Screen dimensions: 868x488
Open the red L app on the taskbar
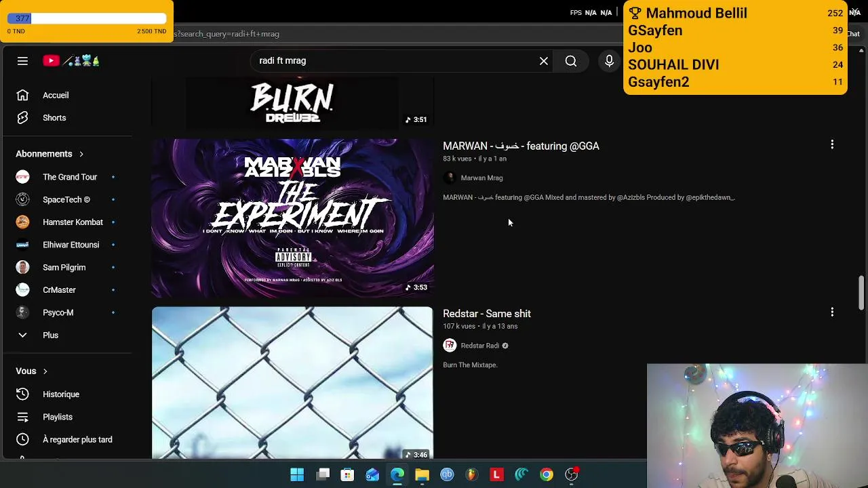tap(496, 475)
